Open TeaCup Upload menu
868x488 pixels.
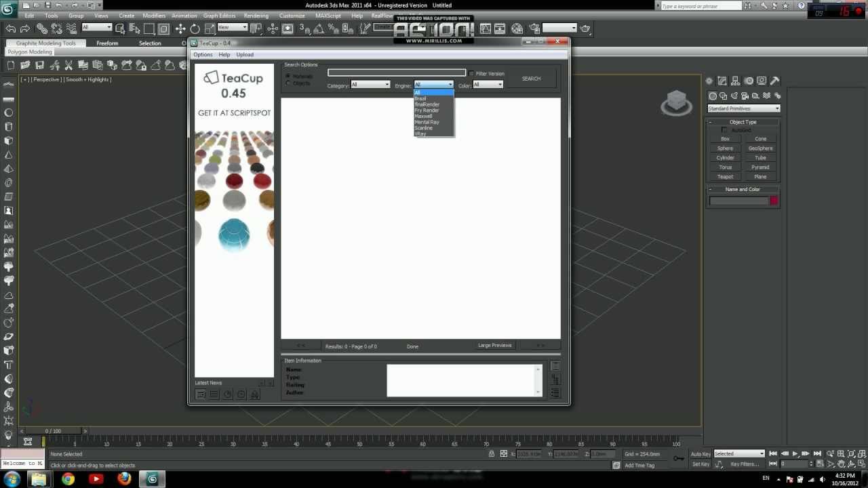point(245,54)
